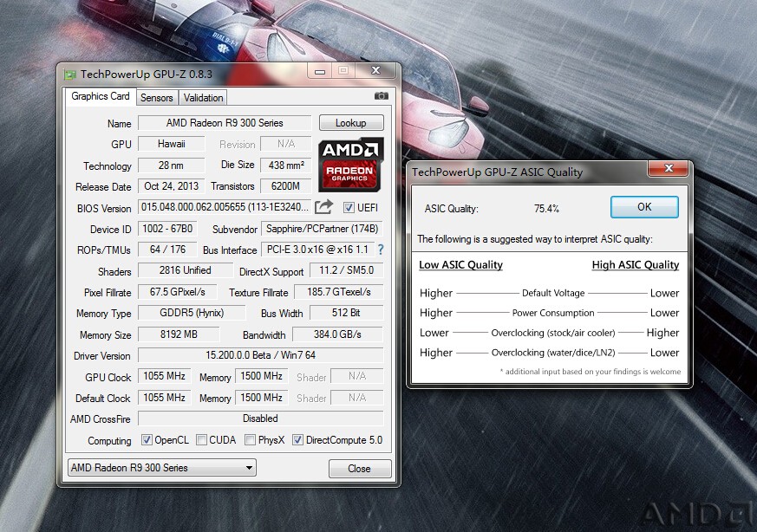Click the Bus Interface field PCI-E 3.0 x16
757x532 pixels.
317,250
